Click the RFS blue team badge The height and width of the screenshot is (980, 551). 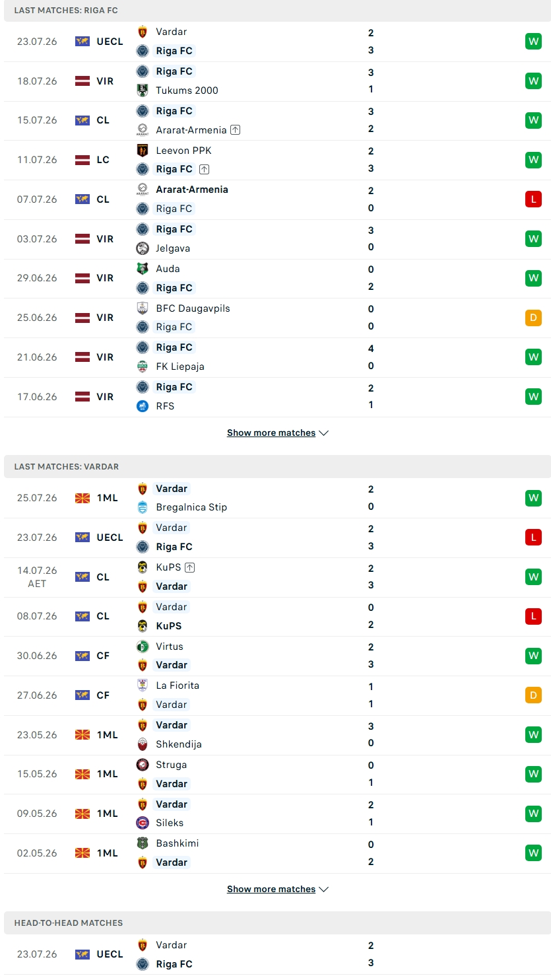pyautogui.click(x=143, y=405)
